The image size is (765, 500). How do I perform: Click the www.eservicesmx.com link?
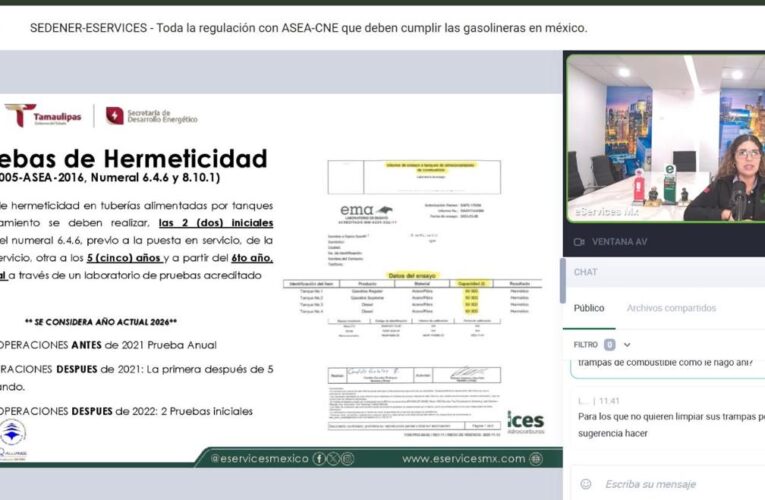tap(463, 459)
